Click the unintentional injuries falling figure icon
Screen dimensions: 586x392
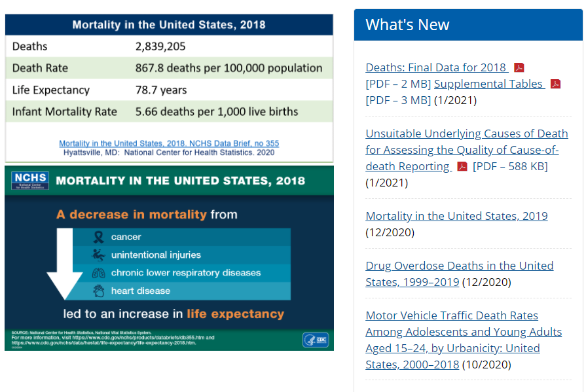(98, 255)
